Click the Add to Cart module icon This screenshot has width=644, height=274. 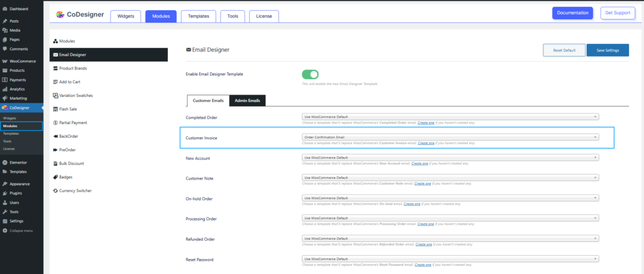[x=55, y=82]
